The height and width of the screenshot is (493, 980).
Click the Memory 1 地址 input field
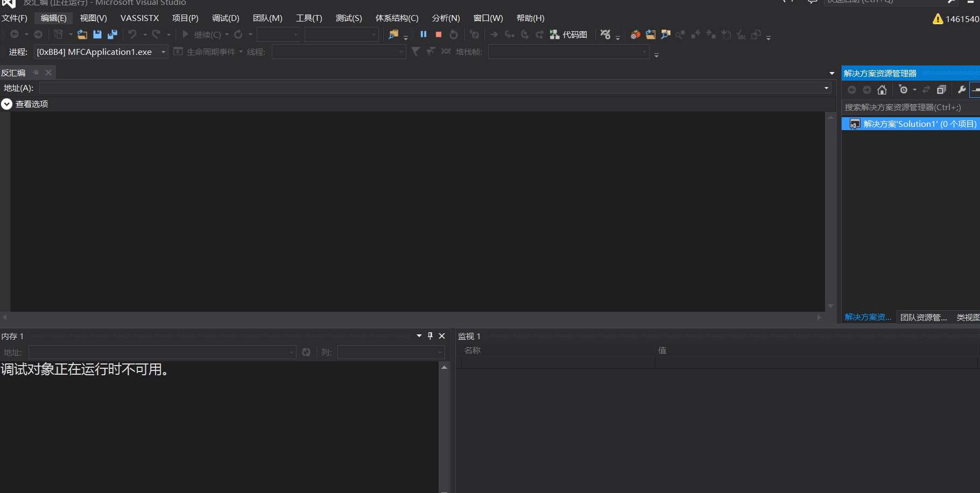pyautogui.click(x=162, y=352)
